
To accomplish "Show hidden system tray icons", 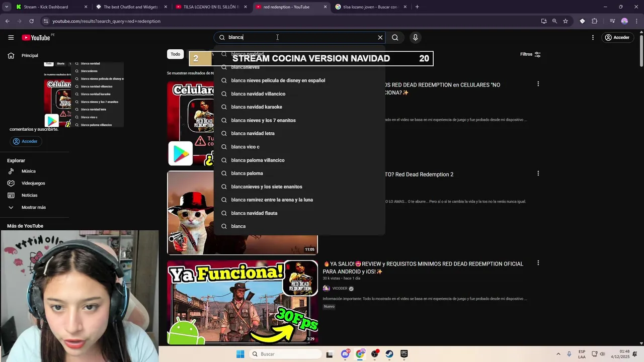I will 558,354.
